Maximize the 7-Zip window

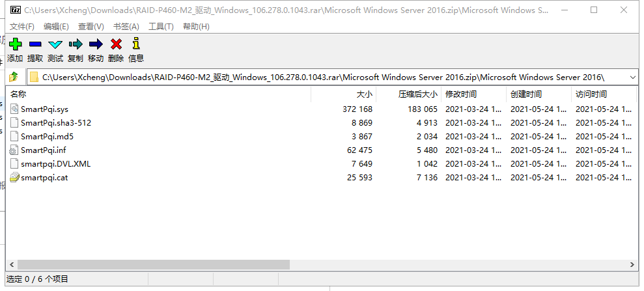coord(594,10)
